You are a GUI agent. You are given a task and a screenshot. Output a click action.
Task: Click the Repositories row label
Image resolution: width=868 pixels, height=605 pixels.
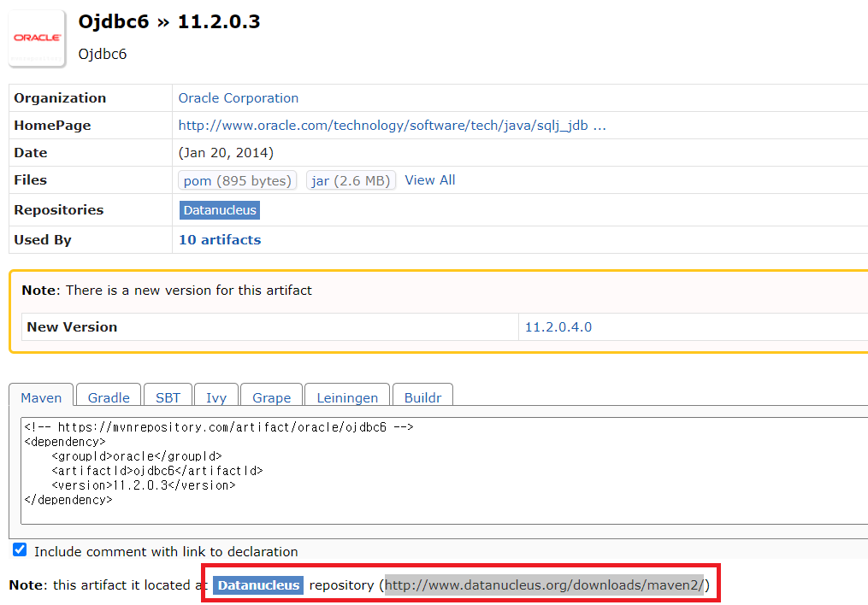[59, 210]
